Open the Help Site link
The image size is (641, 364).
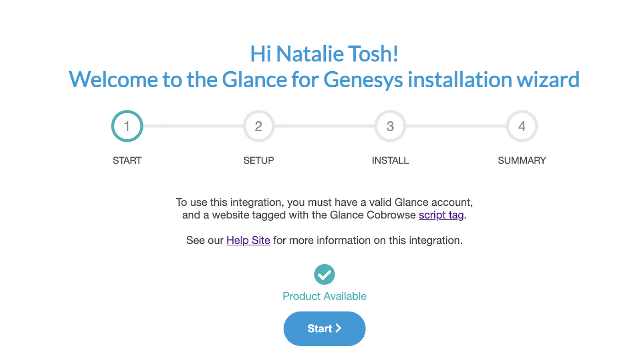(x=248, y=240)
